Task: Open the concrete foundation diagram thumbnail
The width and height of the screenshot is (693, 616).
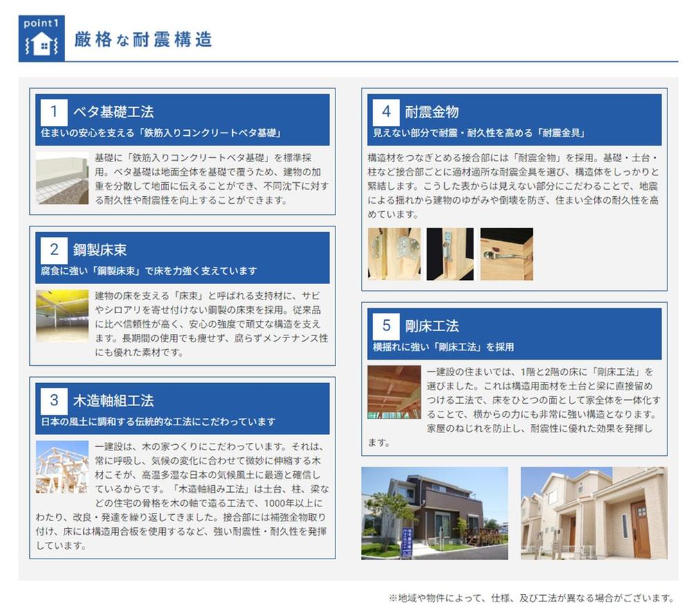Action: 62,178
